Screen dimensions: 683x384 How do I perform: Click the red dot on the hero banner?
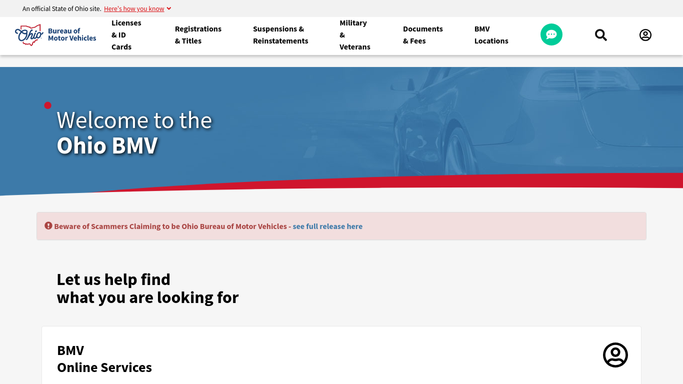[47, 105]
